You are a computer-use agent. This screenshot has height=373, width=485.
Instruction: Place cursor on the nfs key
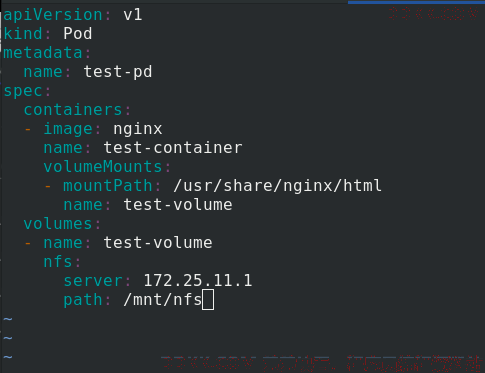coord(58,262)
